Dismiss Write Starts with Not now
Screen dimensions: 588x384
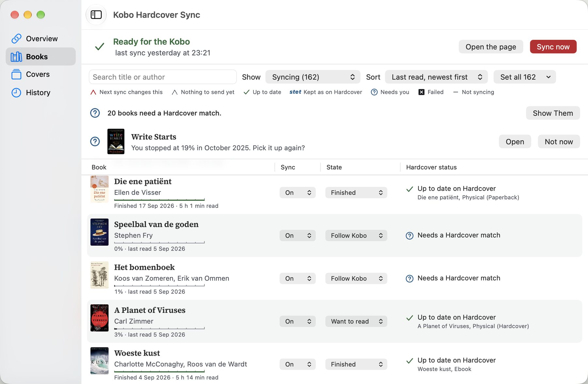[559, 141]
